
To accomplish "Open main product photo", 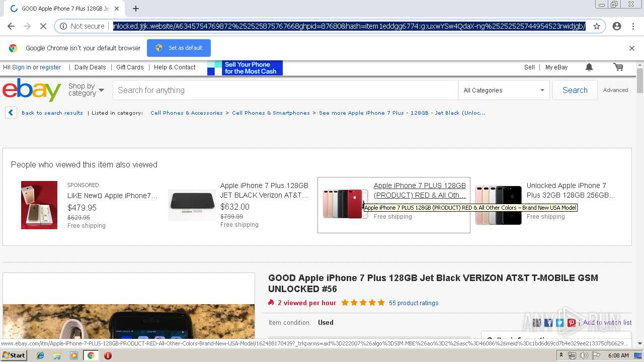I will 129,322.
